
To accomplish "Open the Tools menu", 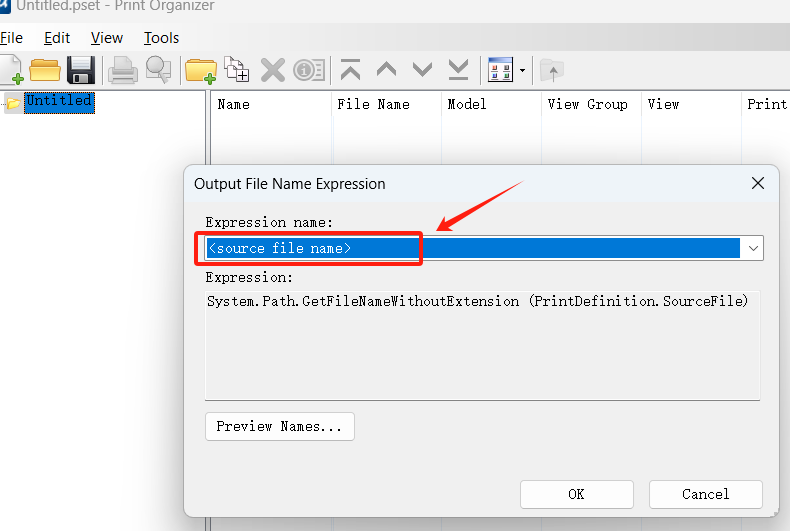I will [x=161, y=38].
